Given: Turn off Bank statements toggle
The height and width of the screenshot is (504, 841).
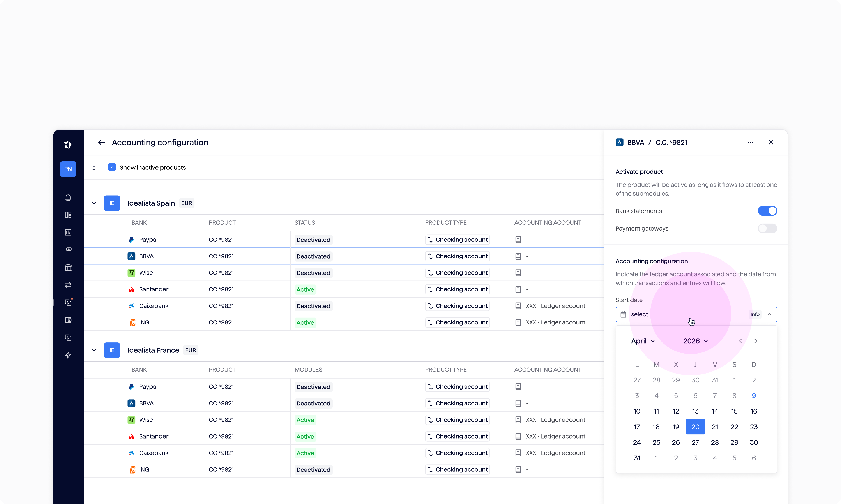Looking at the screenshot, I should point(767,211).
